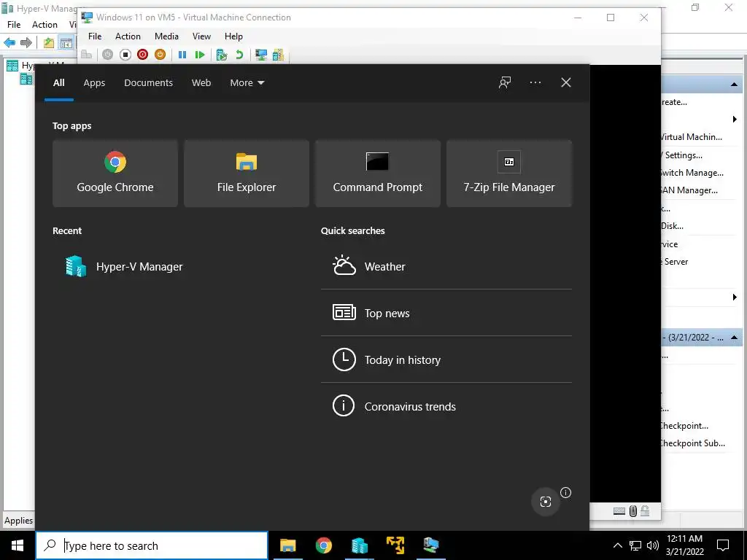
Task: Click the red Shut Down icon
Action: tap(142, 55)
